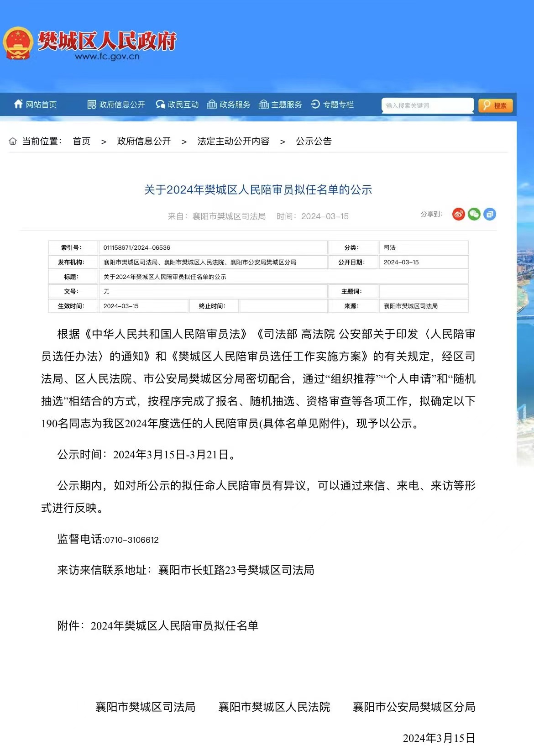This screenshot has height=756, width=534.
Task: Open the 网站首页 navigation menu item
Action: [41, 105]
